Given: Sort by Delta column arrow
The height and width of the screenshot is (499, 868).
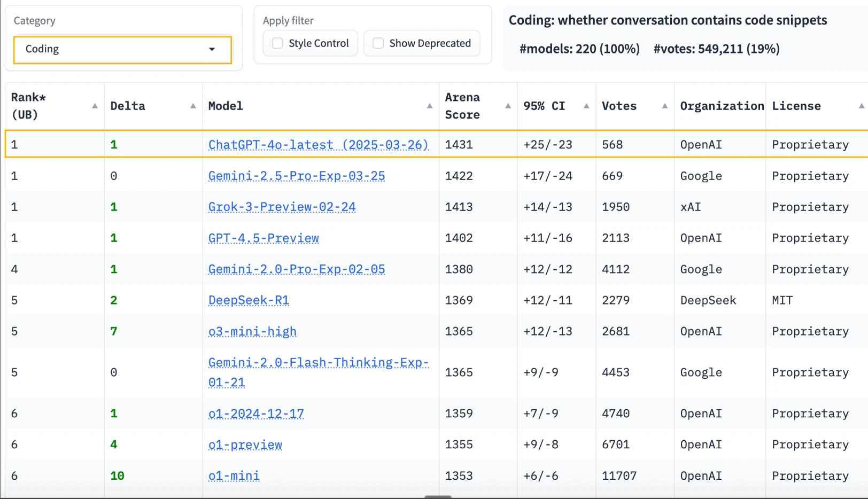Looking at the screenshot, I should click(193, 106).
